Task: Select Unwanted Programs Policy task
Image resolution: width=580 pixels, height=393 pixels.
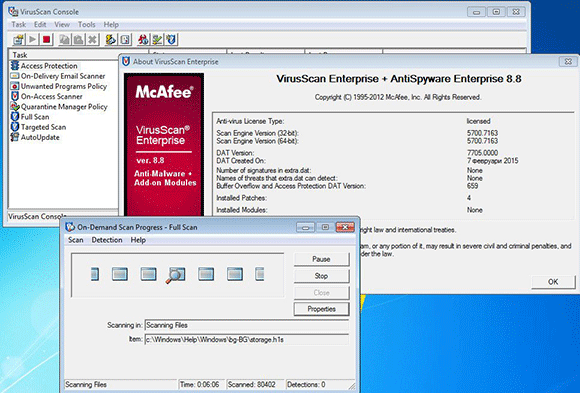Action: (64, 86)
